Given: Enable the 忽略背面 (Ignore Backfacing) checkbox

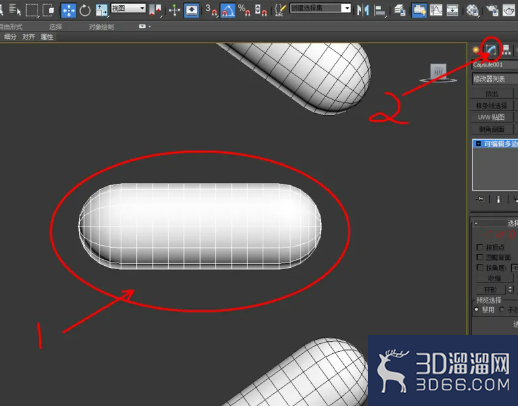Looking at the screenshot, I should pos(480,257).
